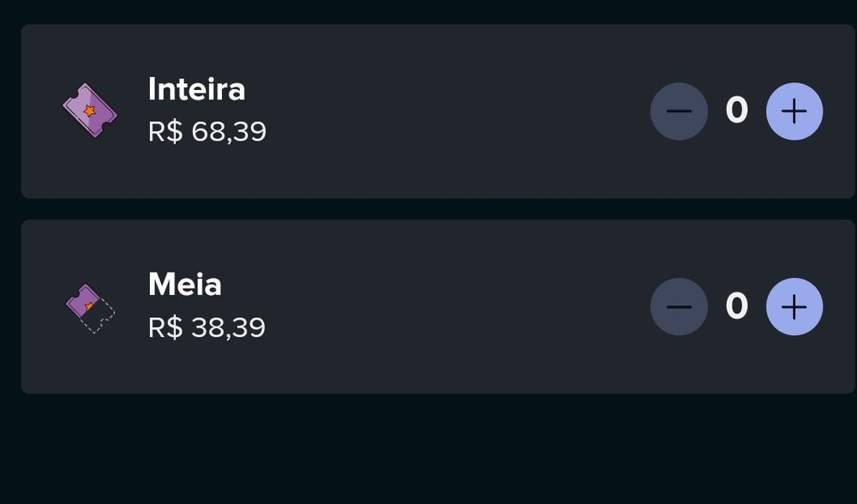Add one R$ 68,39 full-price ticket

794,111
